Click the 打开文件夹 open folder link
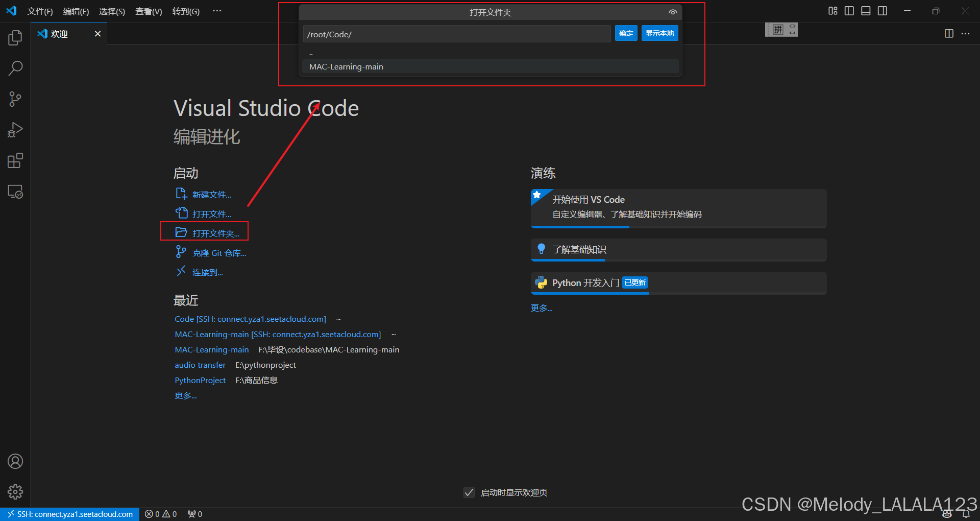This screenshot has width=980, height=521. tap(215, 233)
